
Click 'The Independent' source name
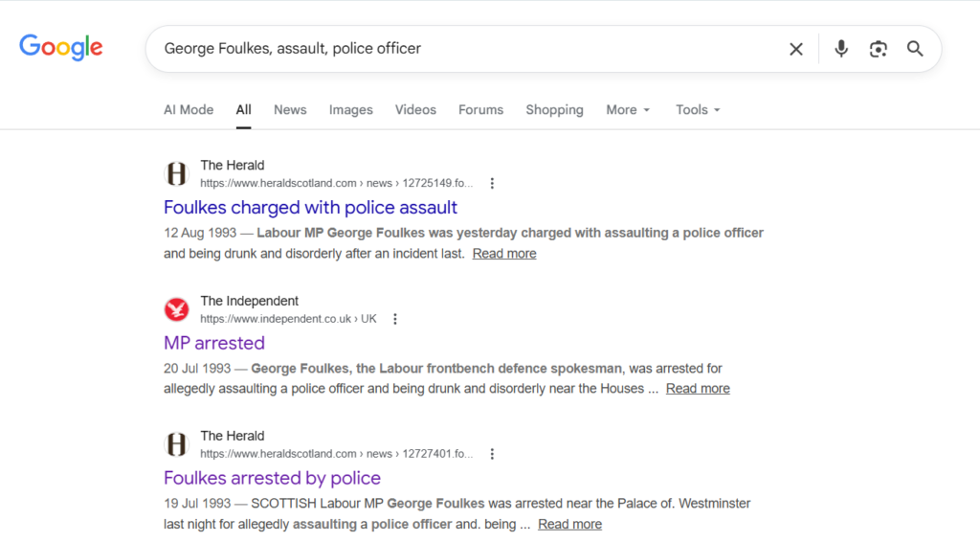click(x=250, y=302)
